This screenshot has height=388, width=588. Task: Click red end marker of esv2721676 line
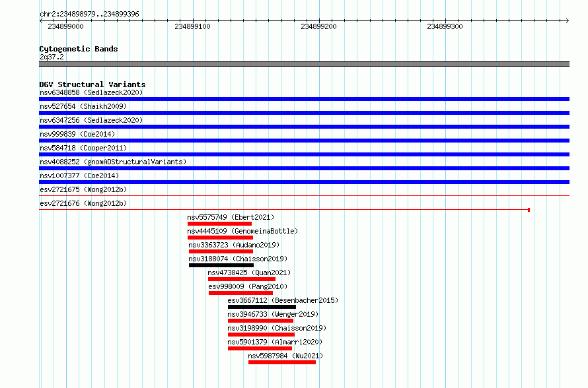point(529,210)
